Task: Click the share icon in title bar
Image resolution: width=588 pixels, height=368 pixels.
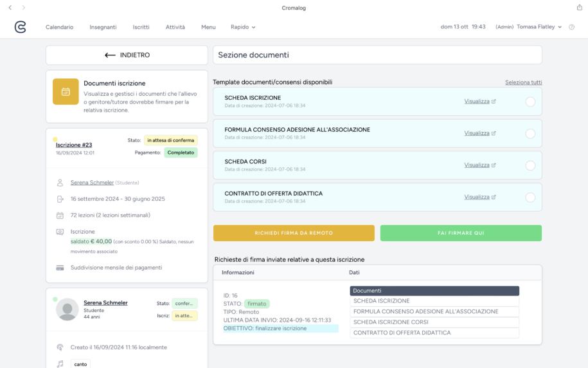Action: tap(579, 8)
